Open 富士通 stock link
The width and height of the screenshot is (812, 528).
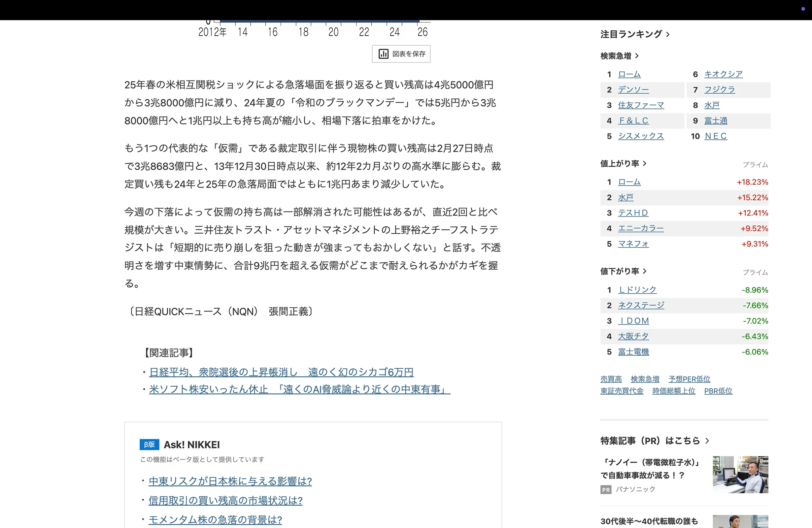pyautogui.click(x=715, y=121)
